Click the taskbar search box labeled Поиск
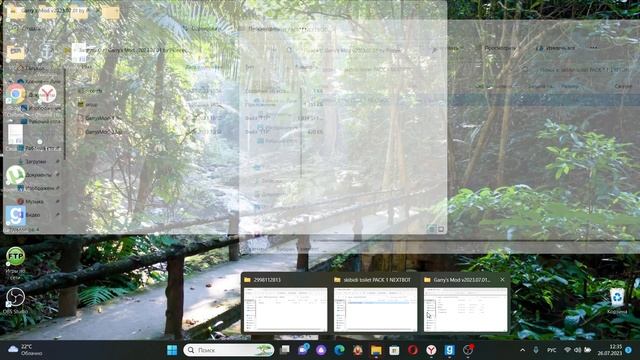This screenshot has width=640, height=360. [x=229, y=350]
